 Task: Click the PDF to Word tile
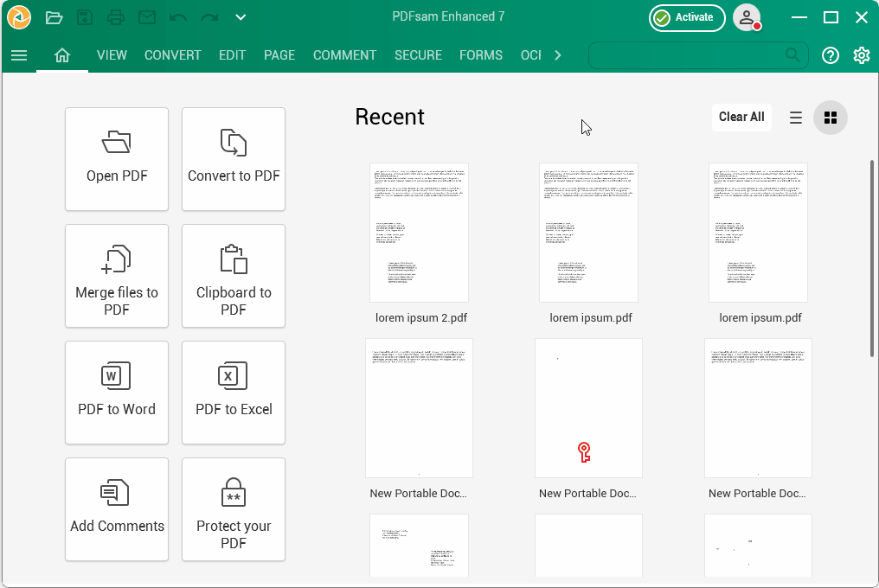click(x=117, y=393)
